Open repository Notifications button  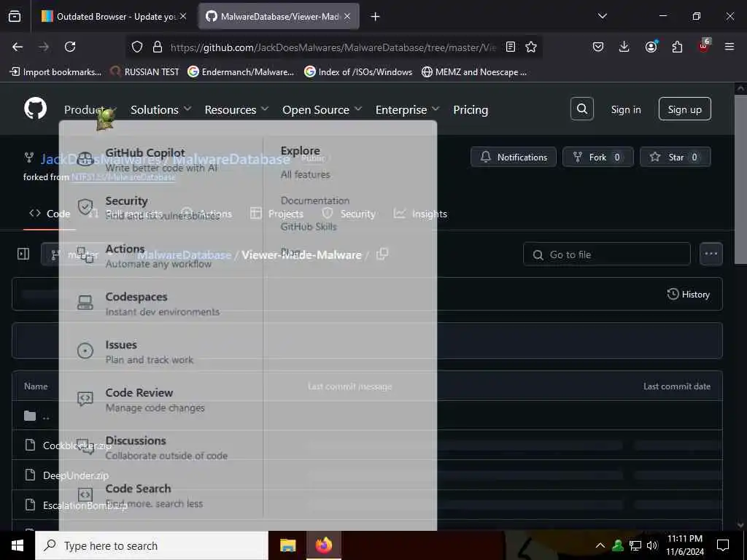pyautogui.click(x=513, y=157)
